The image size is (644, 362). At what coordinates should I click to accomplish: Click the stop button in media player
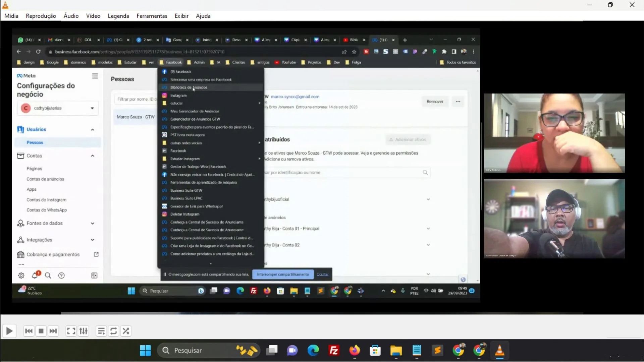[40, 330]
